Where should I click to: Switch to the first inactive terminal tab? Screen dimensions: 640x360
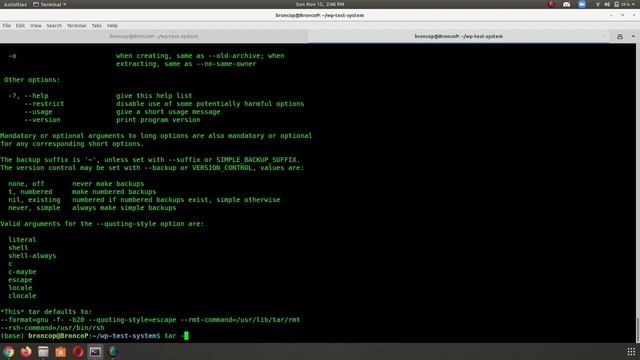click(x=153, y=36)
